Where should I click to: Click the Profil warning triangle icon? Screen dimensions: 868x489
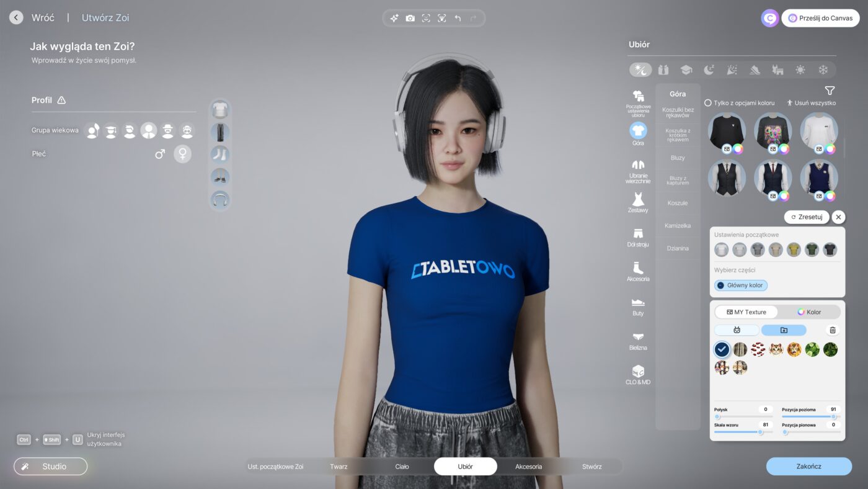coord(61,100)
